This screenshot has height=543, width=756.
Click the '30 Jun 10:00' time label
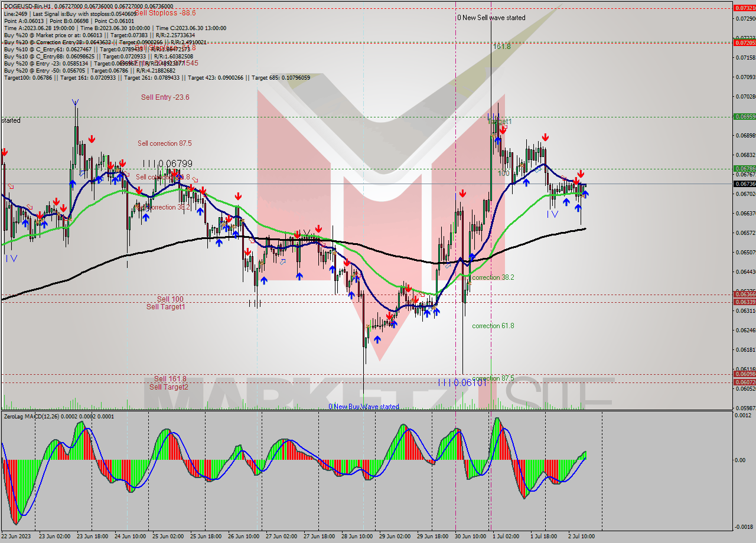470,537
